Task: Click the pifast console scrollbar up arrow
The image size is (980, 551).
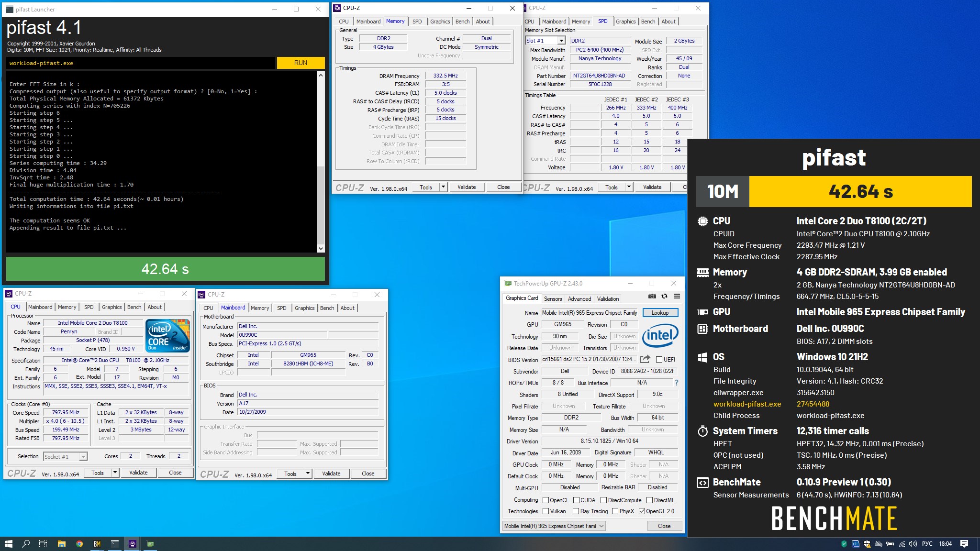Action: (x=321, y=76)
